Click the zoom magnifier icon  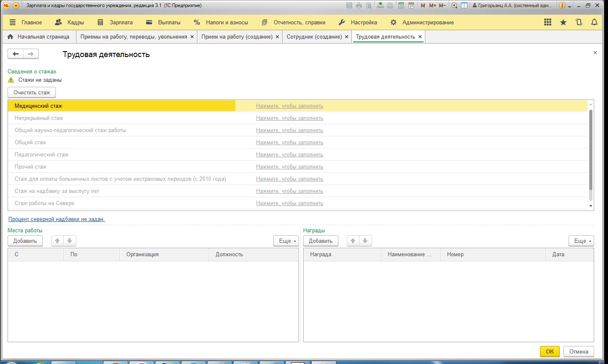454,5
